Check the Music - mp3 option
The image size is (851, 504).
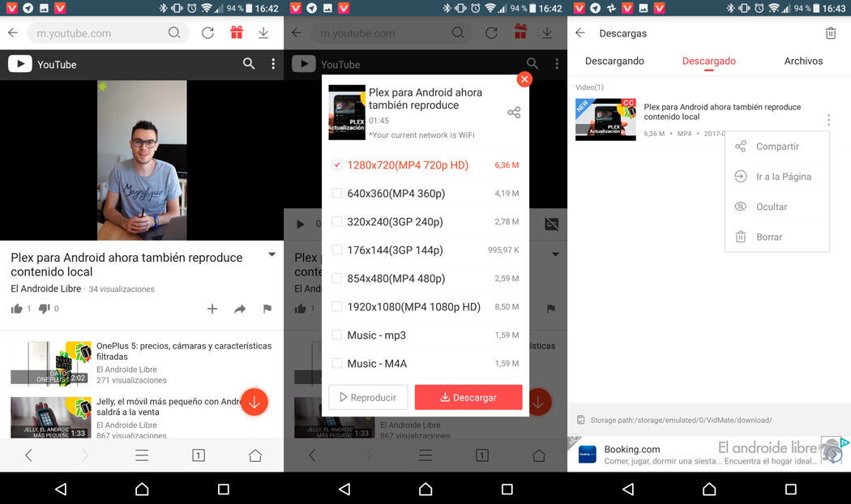(x=337, y=335)
